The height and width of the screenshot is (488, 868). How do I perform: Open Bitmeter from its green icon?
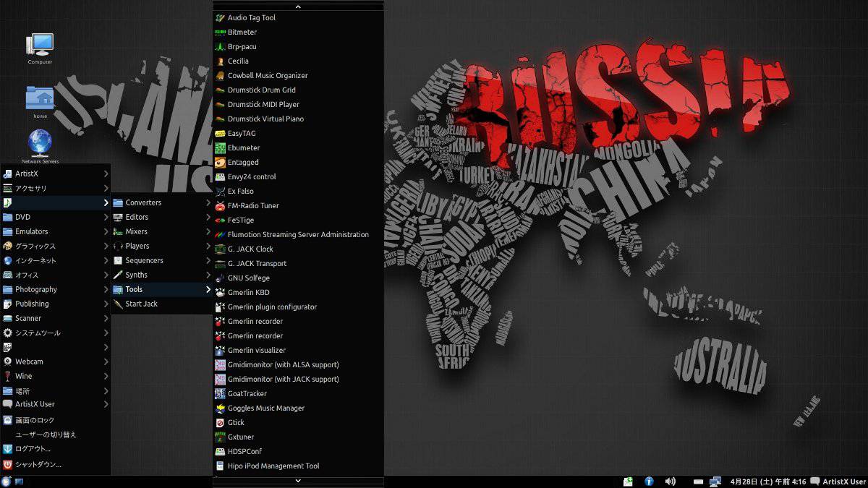pyautogui.click(x=221, y=32)
